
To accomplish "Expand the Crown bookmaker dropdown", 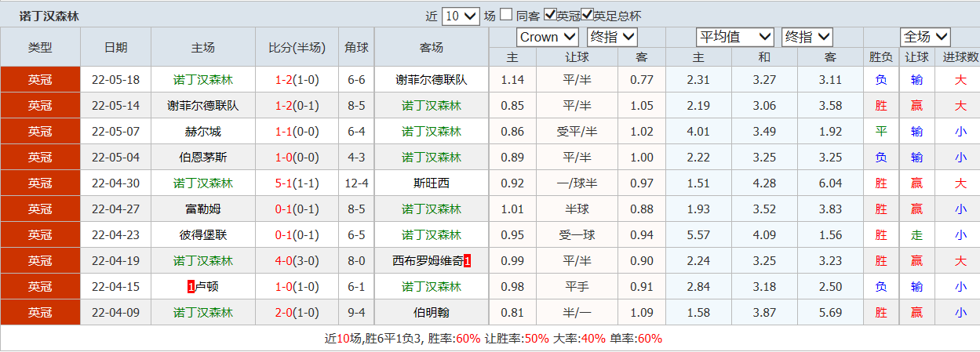I will pyautogui.click(x=547, y=37).
